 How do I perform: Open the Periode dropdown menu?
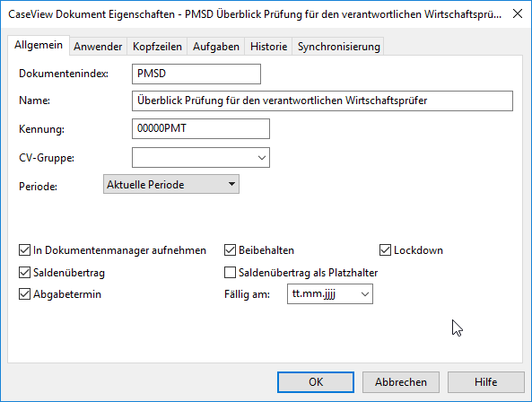(171, 184)
